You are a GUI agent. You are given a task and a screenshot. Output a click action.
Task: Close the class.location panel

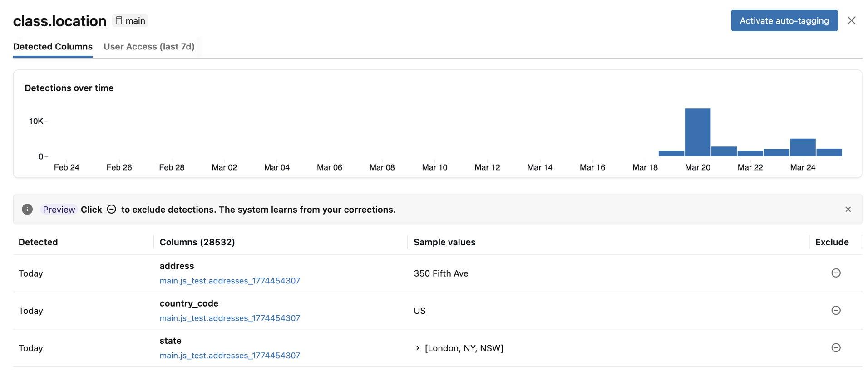[851, 20]
